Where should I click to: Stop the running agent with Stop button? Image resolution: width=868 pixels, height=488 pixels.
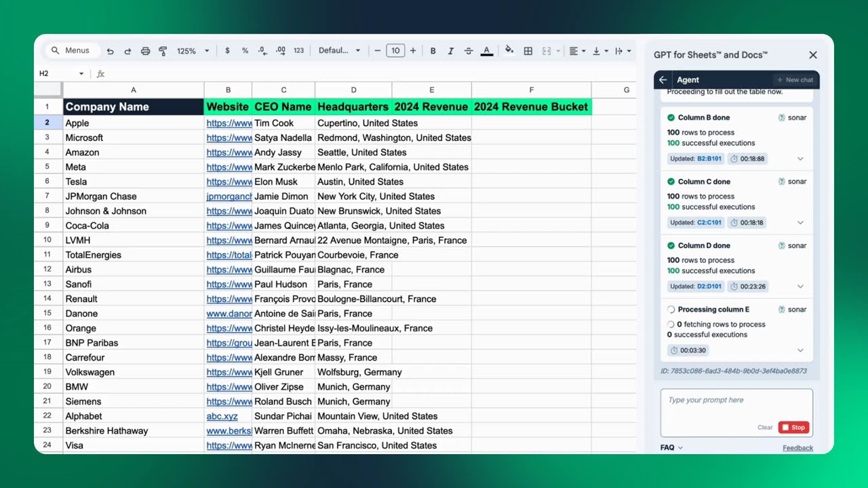point(794,427)
